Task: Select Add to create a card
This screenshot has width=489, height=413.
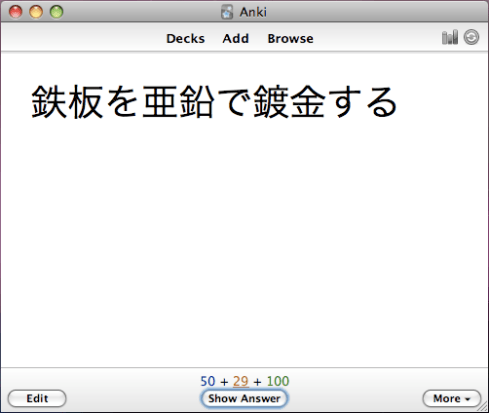Action: coord(236,39)
